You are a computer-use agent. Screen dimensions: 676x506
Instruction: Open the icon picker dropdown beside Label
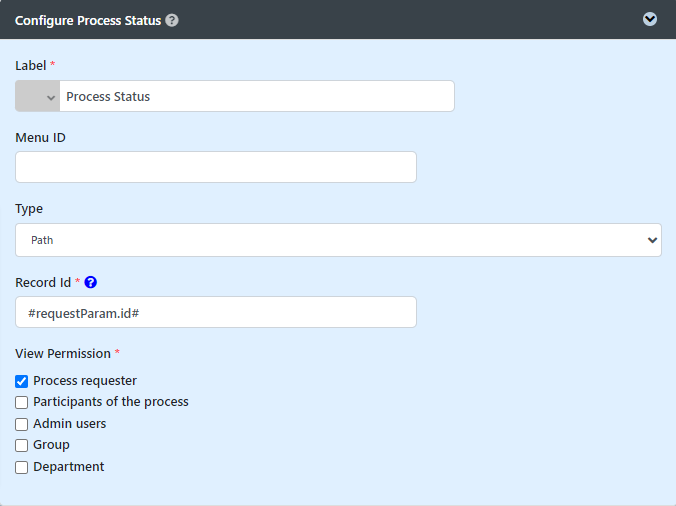[38, 97]
